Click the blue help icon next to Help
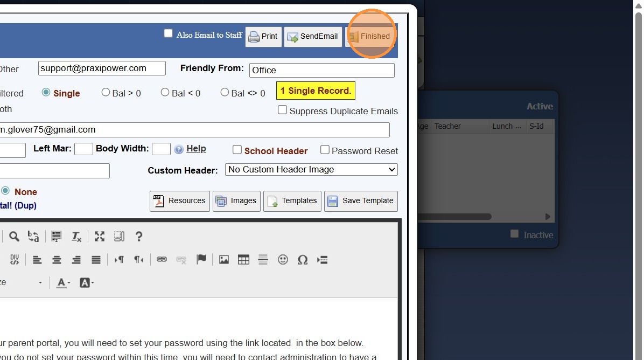Image resolution: width=644 pixels, height=360 pixels. (x=179, y=149)
